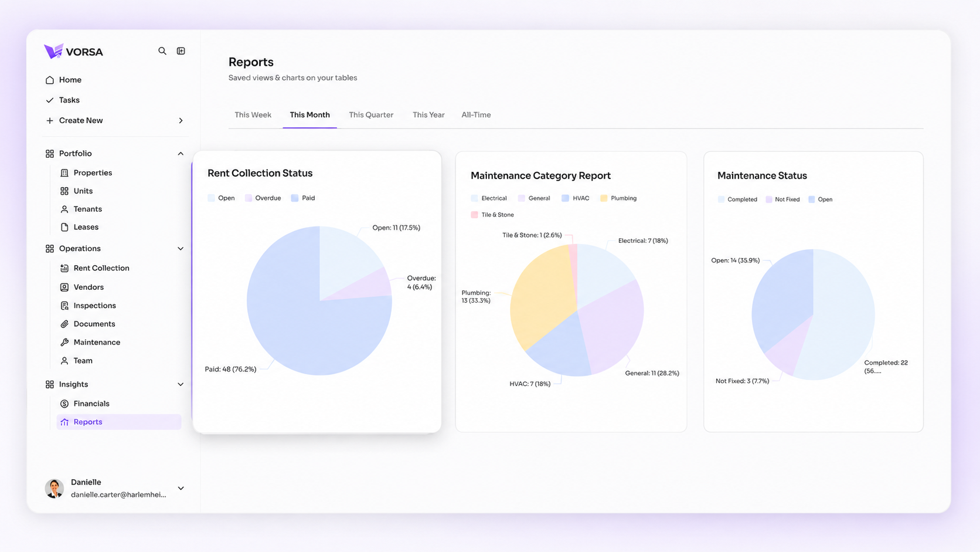Click the Home house icon

[x=50, y=80]
